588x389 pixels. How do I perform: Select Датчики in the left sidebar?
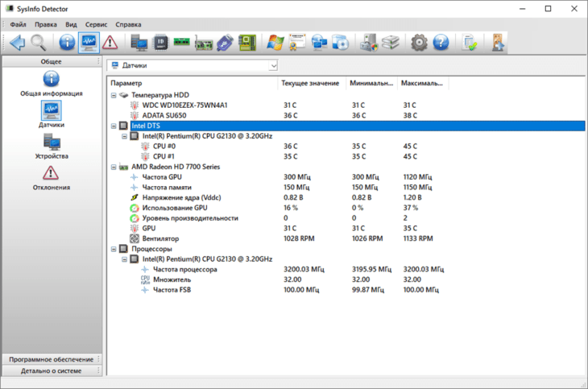[52, 114]
